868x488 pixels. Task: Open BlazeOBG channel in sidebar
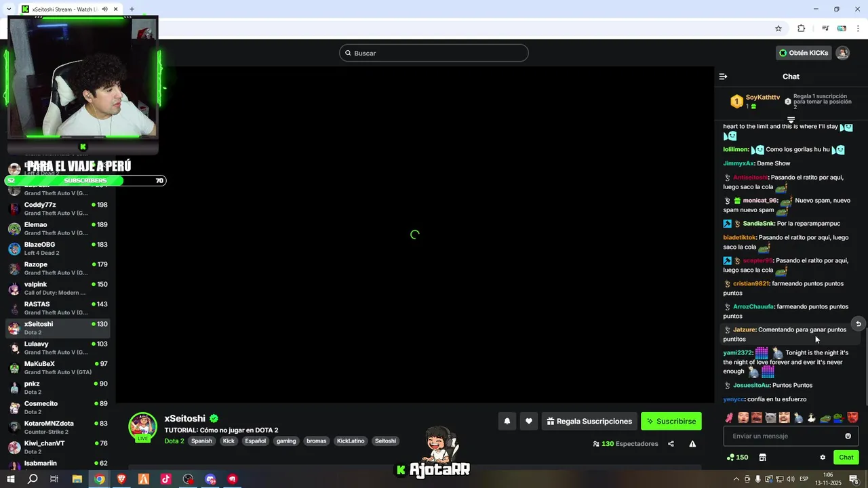[x=58, y=248]
